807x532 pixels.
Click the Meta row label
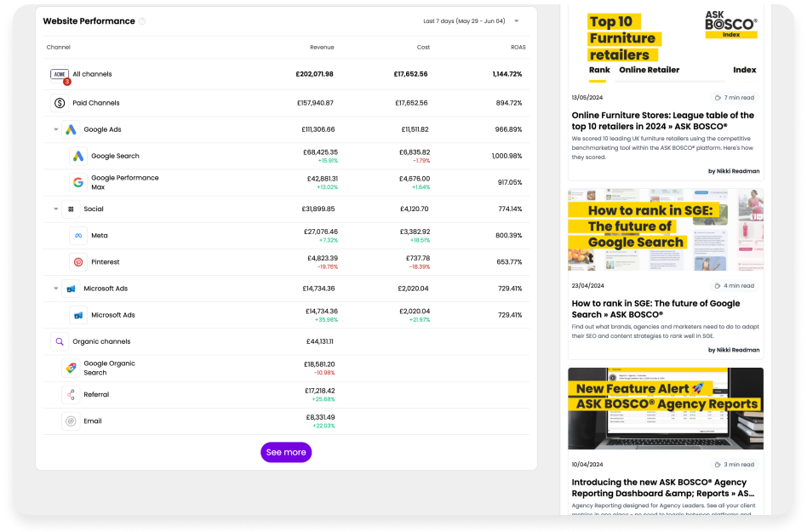coord(100,236)
